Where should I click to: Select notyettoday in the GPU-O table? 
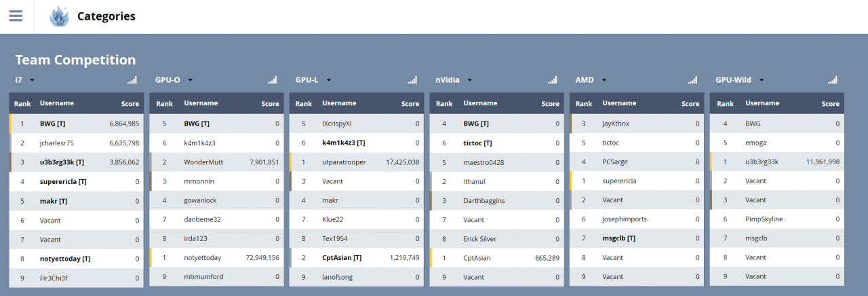click(203, 258)
